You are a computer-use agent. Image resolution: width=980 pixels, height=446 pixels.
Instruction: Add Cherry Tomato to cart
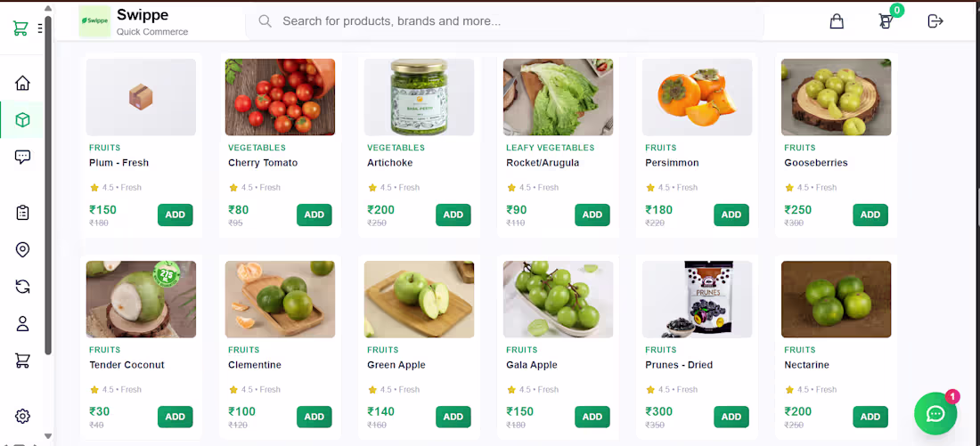[x=314, y=215]
